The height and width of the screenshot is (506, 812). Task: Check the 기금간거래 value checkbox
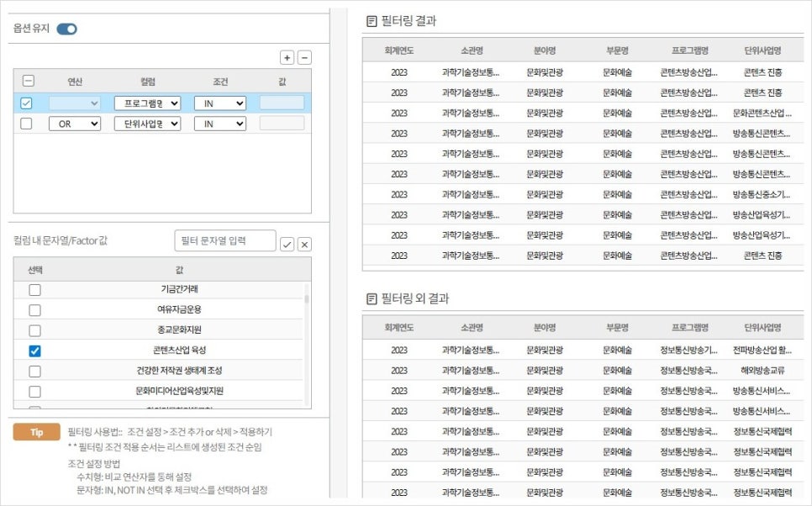pyautogui.click(x=34, y=290)
